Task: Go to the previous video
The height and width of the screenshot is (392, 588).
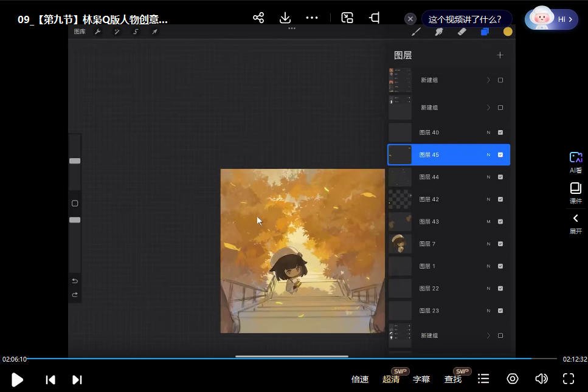Action: pos(50,379)
